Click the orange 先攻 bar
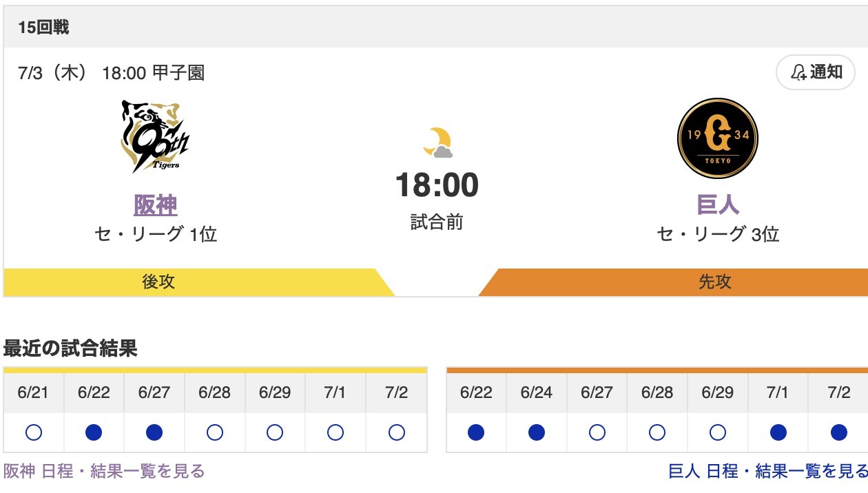This screenshot has height=493, width=868. tap(714, 282)
